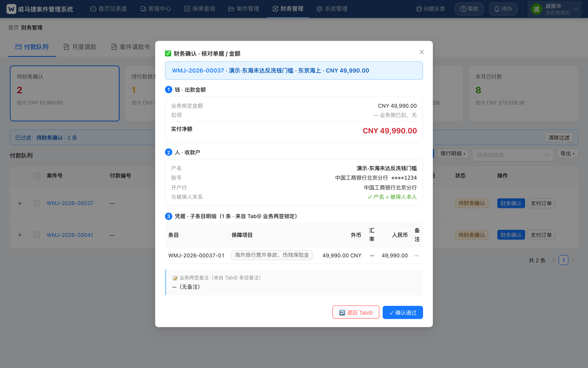Click the 海外旅行意外身故、伤残保险金 tag
The image size is (588, 368).
(x=272, y=255)
